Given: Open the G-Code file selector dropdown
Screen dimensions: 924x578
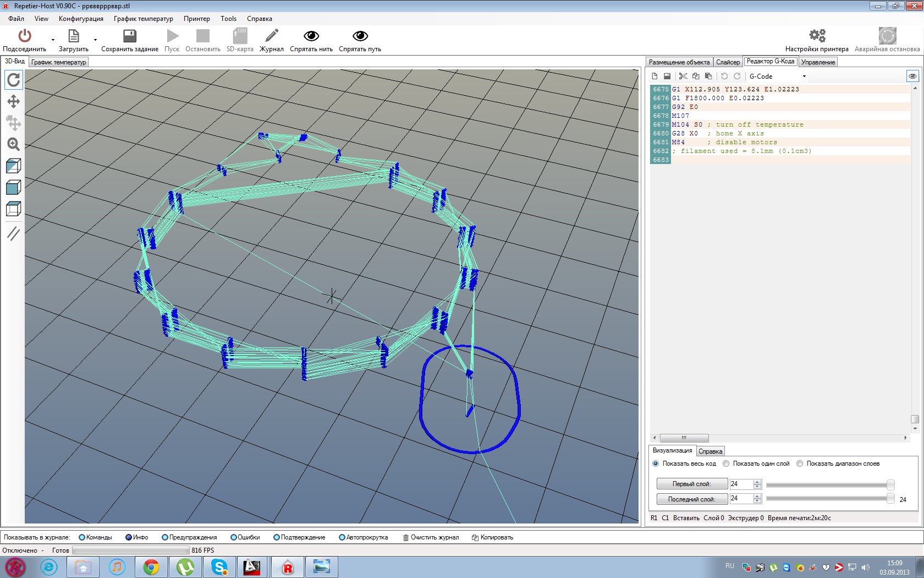Looking at the screenshot, I should (804, 77).
